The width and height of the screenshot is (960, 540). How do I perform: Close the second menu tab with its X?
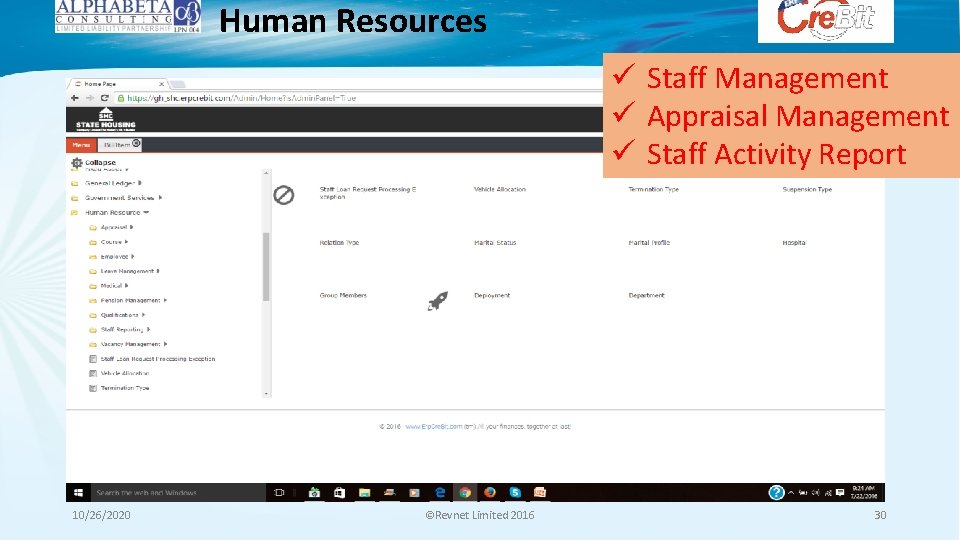[x=137, y=143]
